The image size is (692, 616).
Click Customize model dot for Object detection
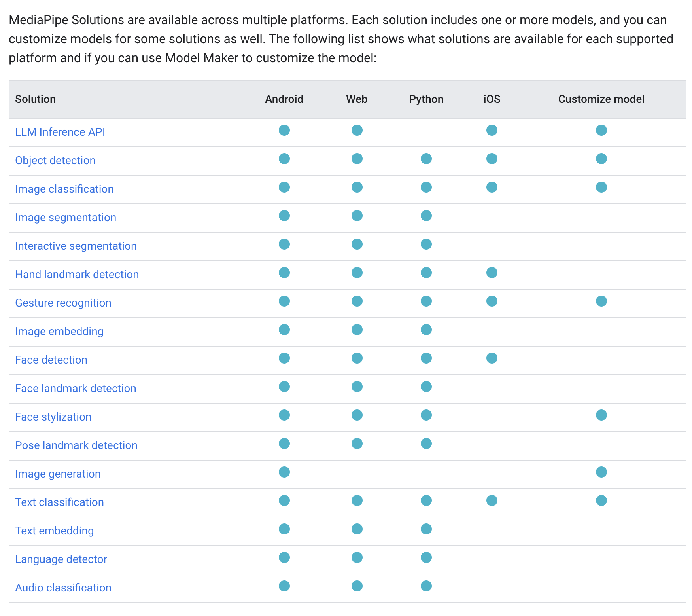(601, 159)
